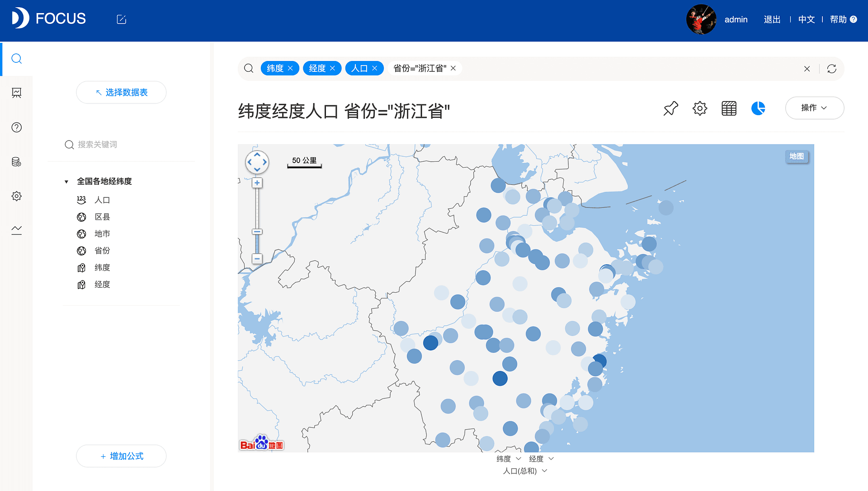Screen dimensions: 868x491
Task: Click the refresh icon to reload data
Action: tap(832, 69)
